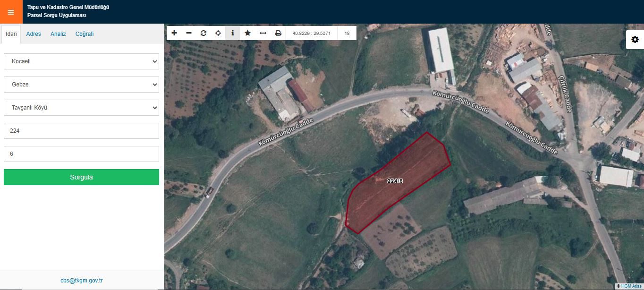Expand the Tavşanlı Köyü neighborhood dropdown
Screen dimensions: 644x290
click(81, 108)
